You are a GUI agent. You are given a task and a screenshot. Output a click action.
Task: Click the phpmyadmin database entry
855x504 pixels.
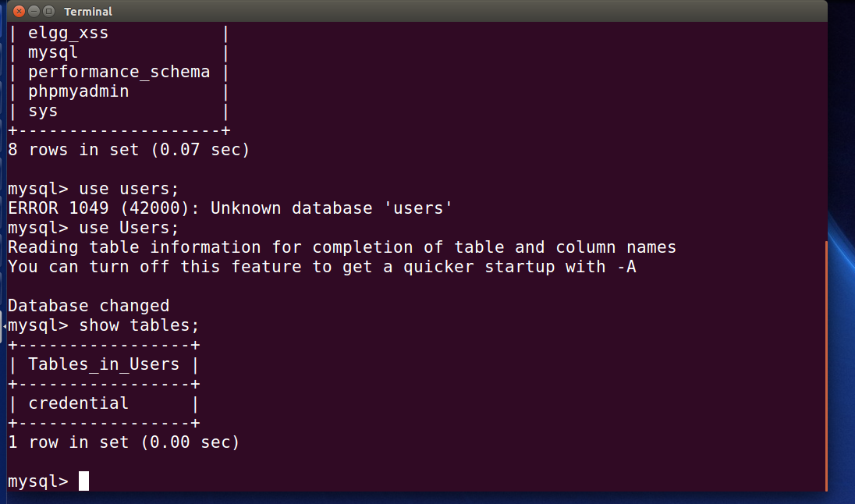click(79, 91)
